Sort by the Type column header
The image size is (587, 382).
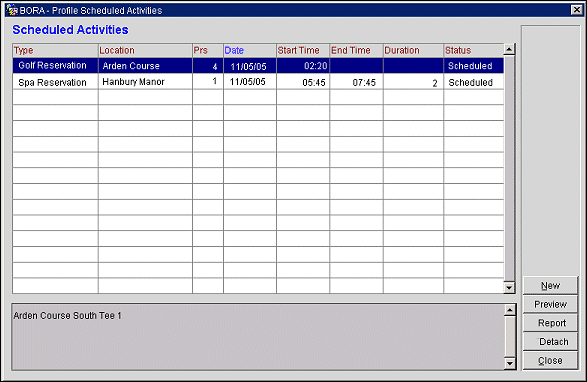(55, 50)
